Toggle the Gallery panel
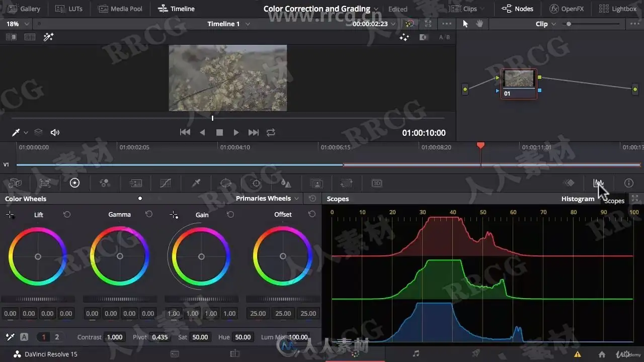Image resolution: width=644 pixels, height=362 pixels. coord(24,9)
